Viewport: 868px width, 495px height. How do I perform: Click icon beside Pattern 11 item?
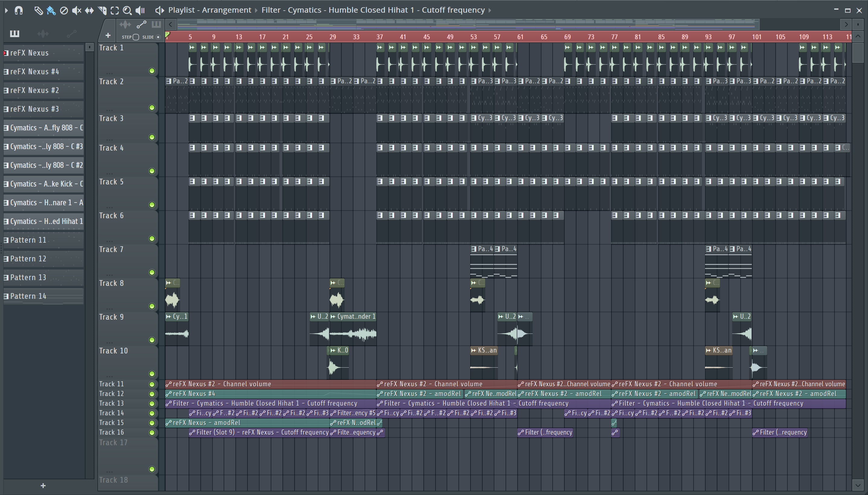pyautogui.click(x=6, y=240)
